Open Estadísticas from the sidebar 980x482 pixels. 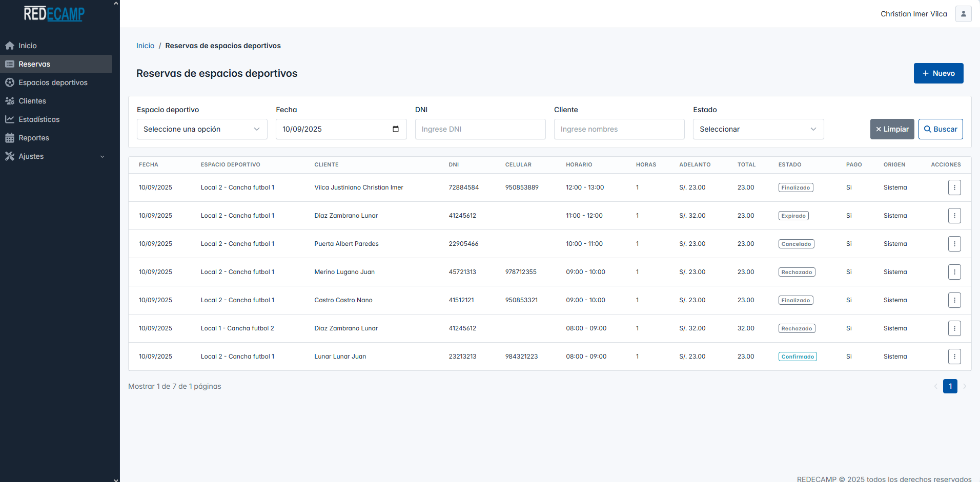pos(39,119)
